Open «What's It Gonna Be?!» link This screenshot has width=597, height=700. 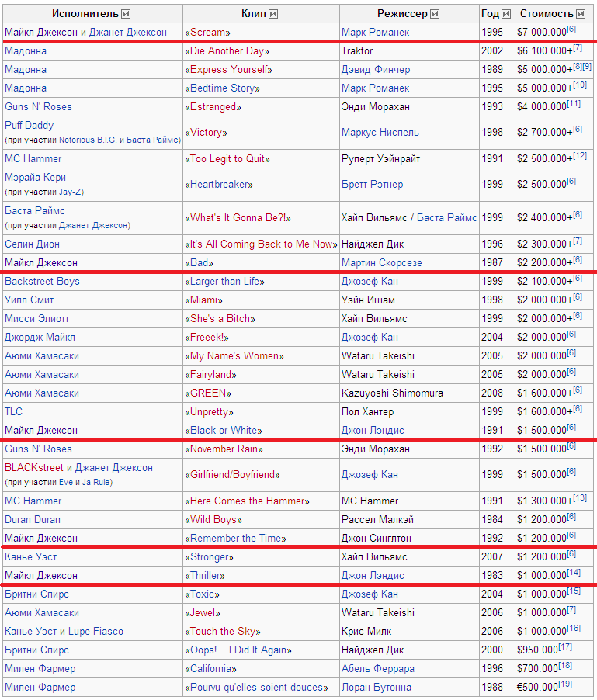coord(238,218)
